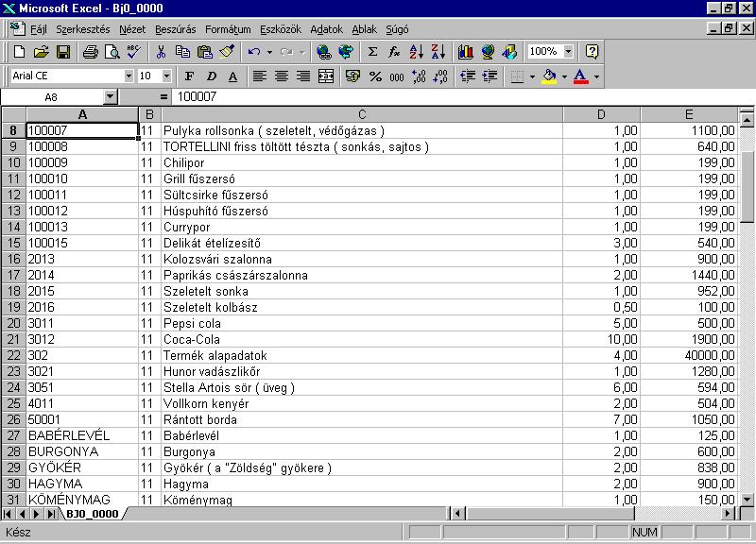Create a new workbook with New icon

(19, 52)
